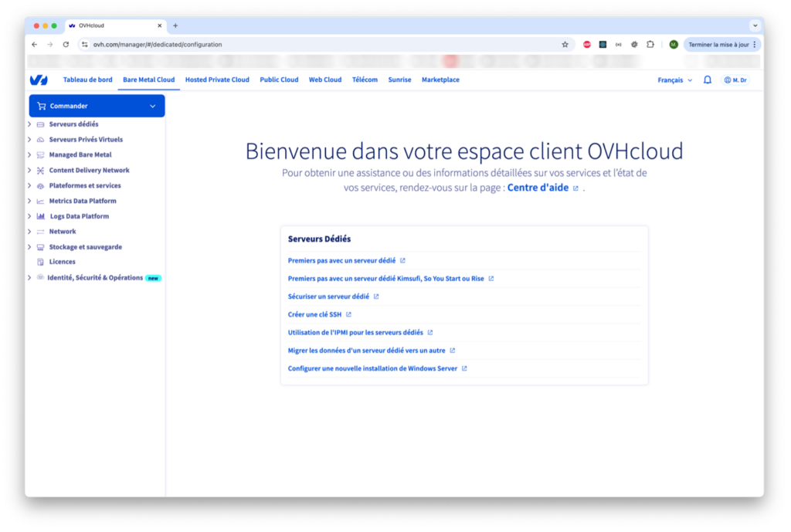791x532 pixels.
Task: Expand the Content Delivery Network chevron
Action: point(29,171)
